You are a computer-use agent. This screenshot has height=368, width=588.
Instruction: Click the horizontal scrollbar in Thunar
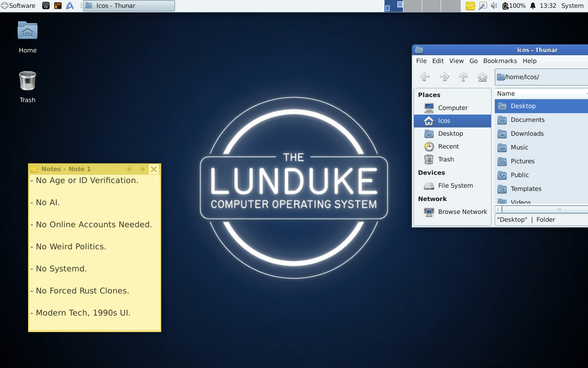(545, 209)
